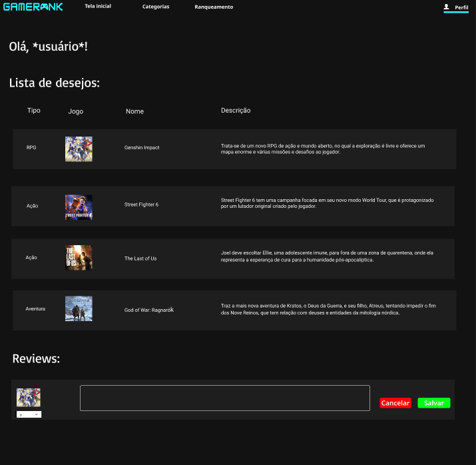Click the "RPG" type cell
Screen dimensions: 476x465
pyautogui.click(x=31, y=147)
